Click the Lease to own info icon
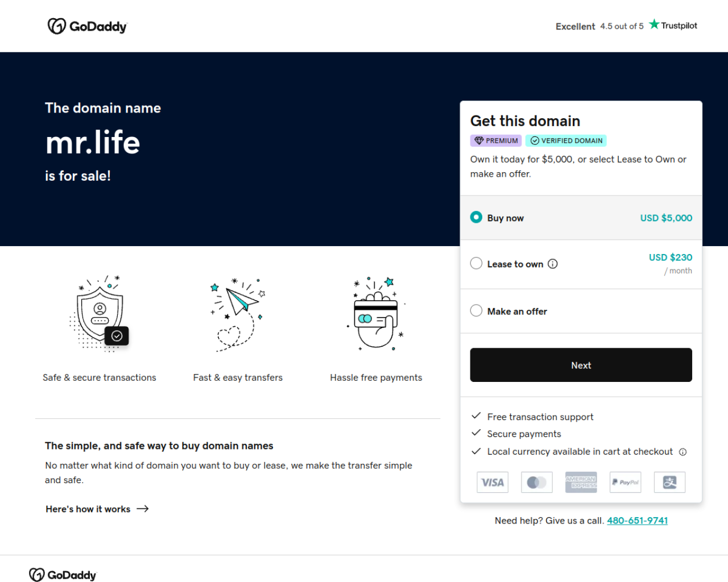Image resolution: width=728 pixels, height=582 pixels. (553, 264)
